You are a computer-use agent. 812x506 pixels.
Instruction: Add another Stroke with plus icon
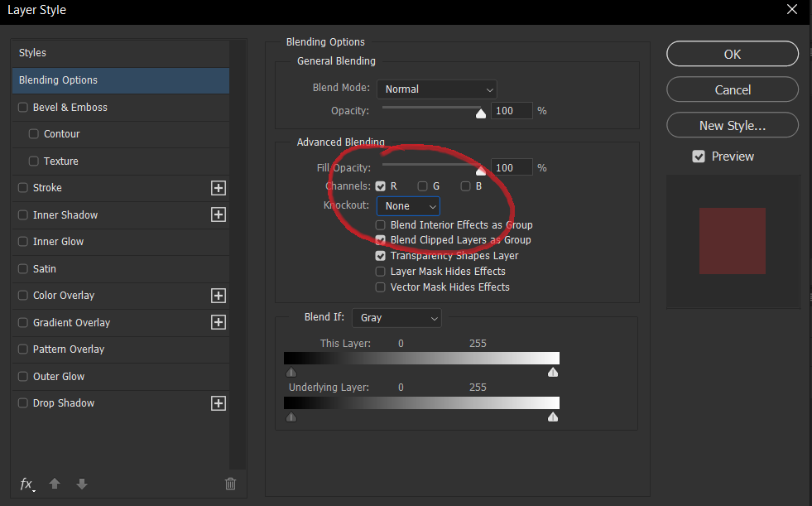[x=219, y=188]
